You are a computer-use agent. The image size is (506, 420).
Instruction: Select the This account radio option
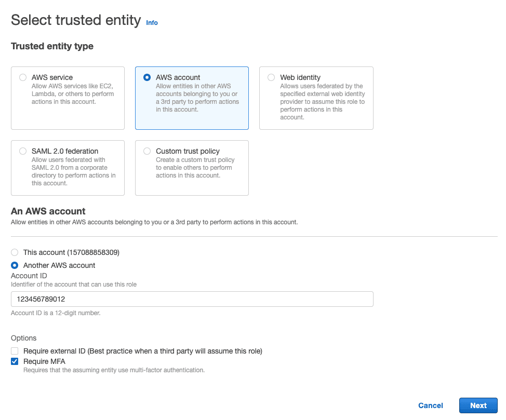tap(15, 252)
